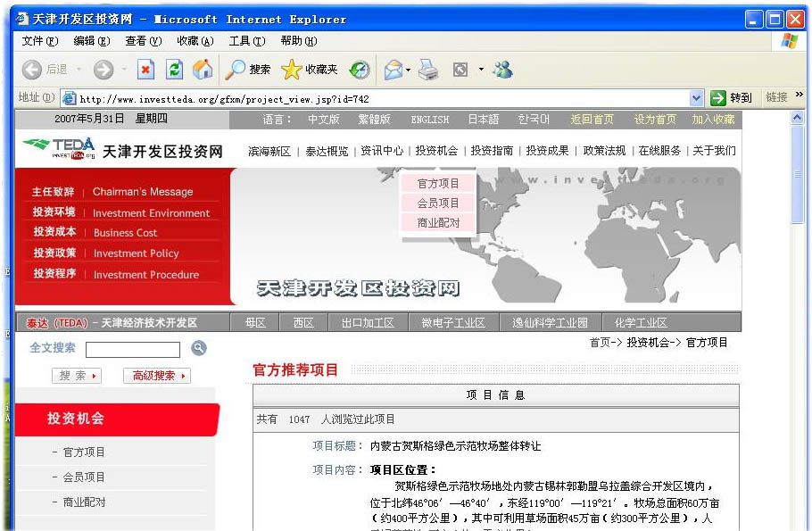
Task: Stop page loading with the red X icon
Action: 145,70
